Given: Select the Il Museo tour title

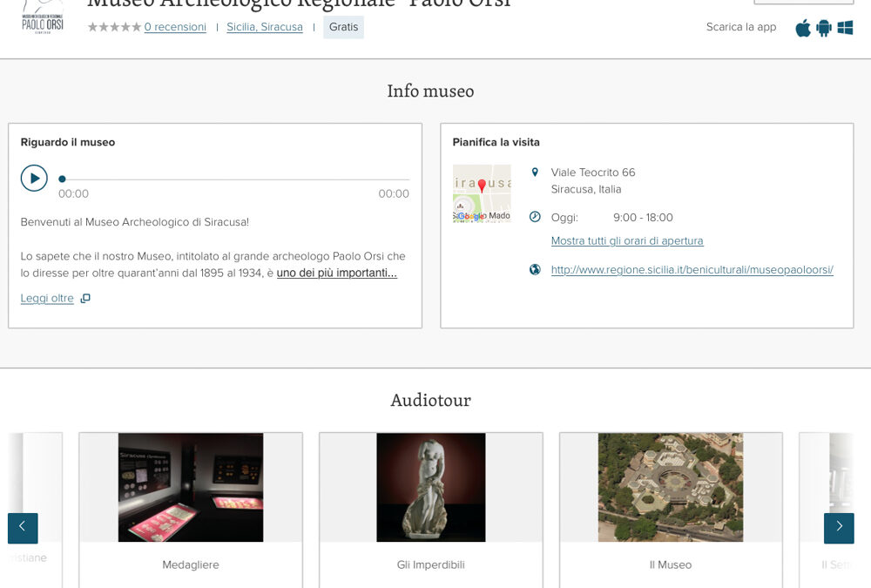Looking at the screenshot, I should point(671,564).
